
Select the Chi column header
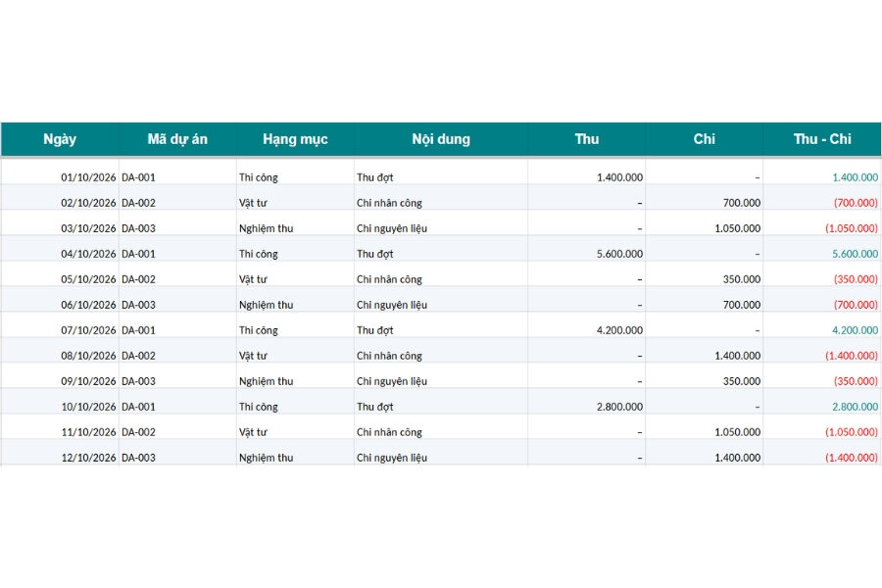point(705,139)
